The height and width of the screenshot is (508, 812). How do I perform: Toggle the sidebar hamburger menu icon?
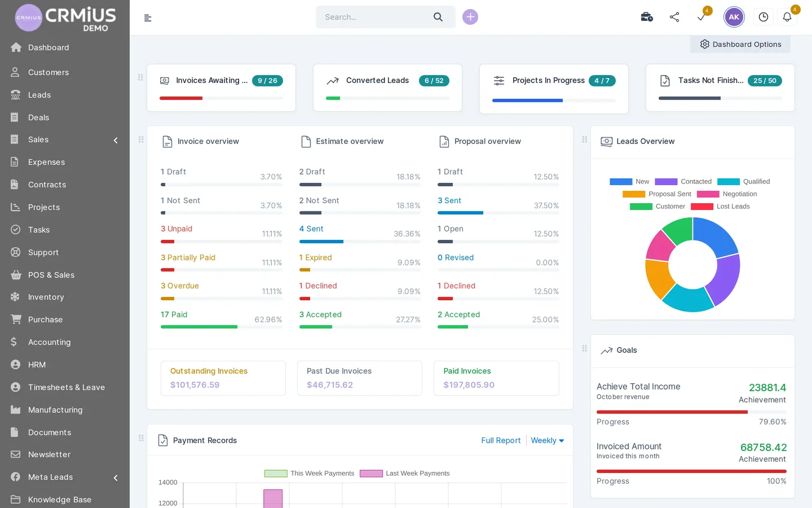(x=148, y=18)
